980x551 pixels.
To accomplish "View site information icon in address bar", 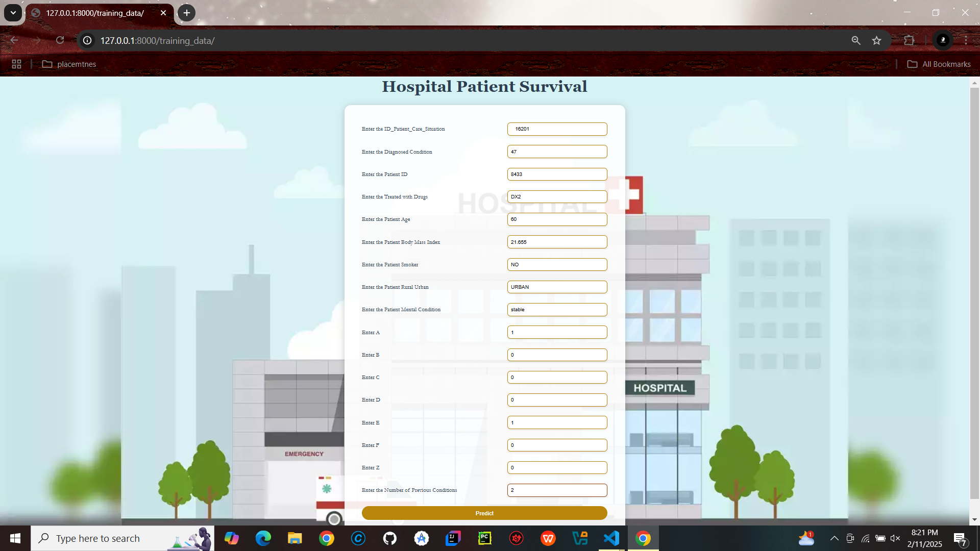I will (x=87, y=40).
